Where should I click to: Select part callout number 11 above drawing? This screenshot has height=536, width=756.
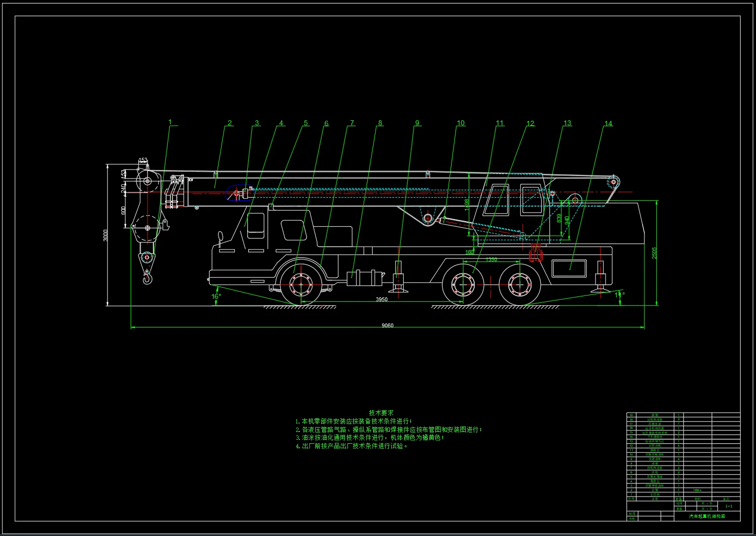(x=500, y=123)
